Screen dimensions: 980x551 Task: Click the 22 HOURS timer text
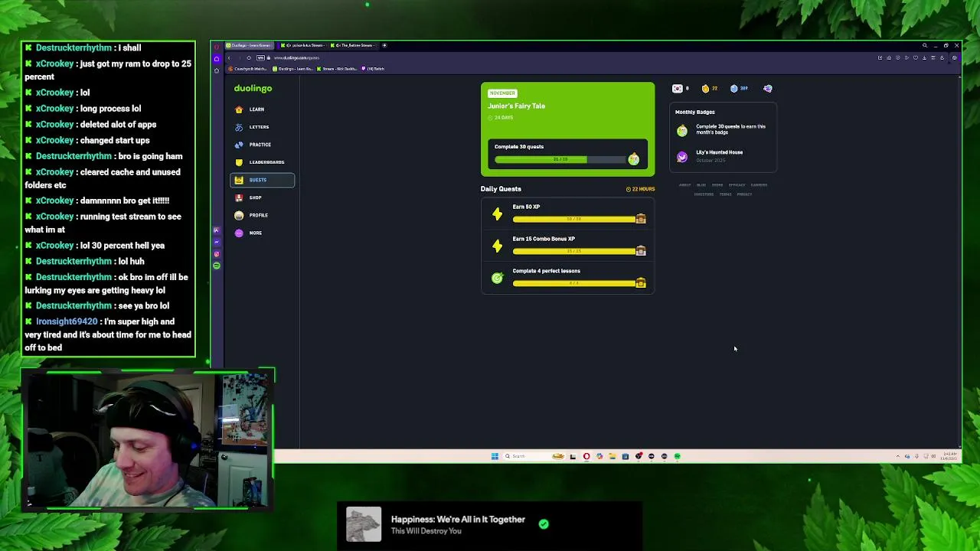tap(643, 189)
